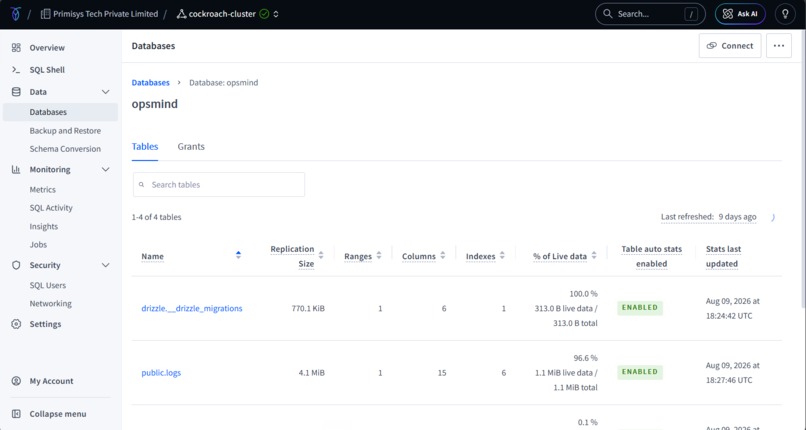Screen dimensions: 806x430
Task: Sort by Name column arrows
Action: click(238, 255)
